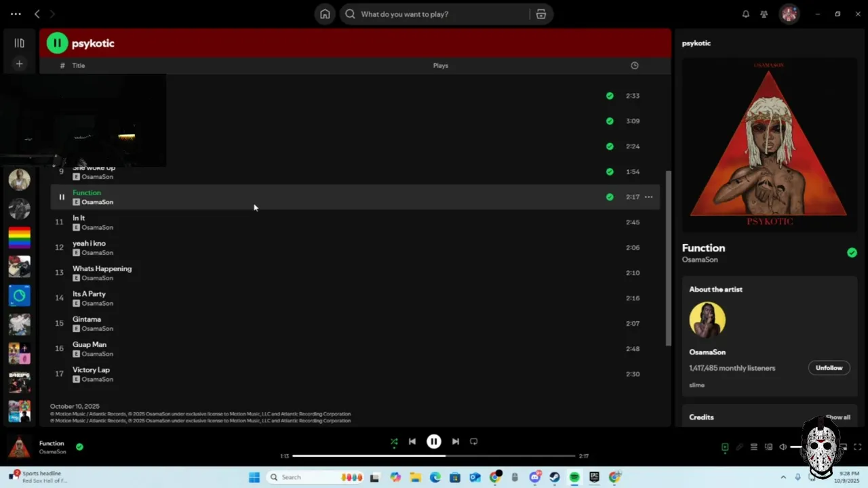The height and width of the screenshot is (488, 868).
Task: Skip to the next track
Action: [456, 441]
